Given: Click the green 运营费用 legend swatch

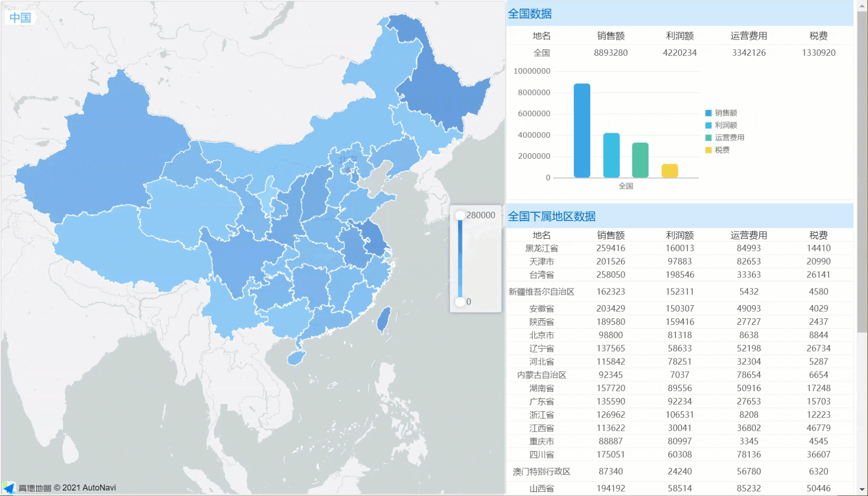Looking at the screenshot, I should coord(708,138).
